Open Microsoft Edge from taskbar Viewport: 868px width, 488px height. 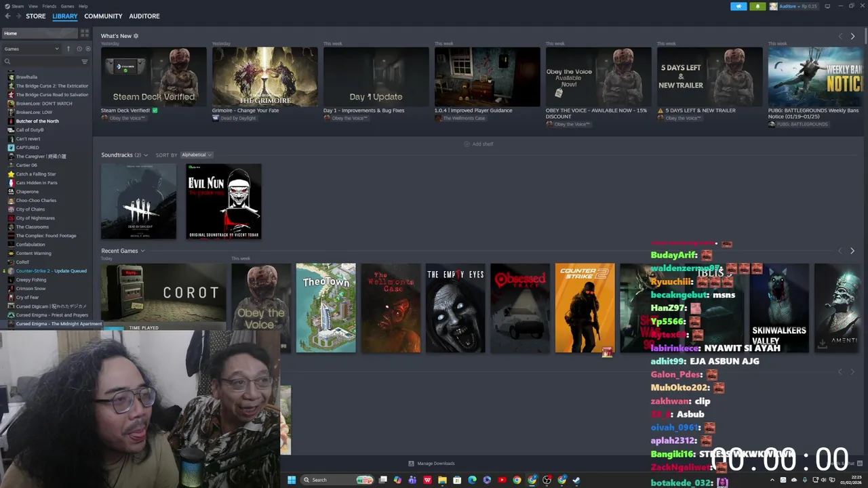click(472, 480)
